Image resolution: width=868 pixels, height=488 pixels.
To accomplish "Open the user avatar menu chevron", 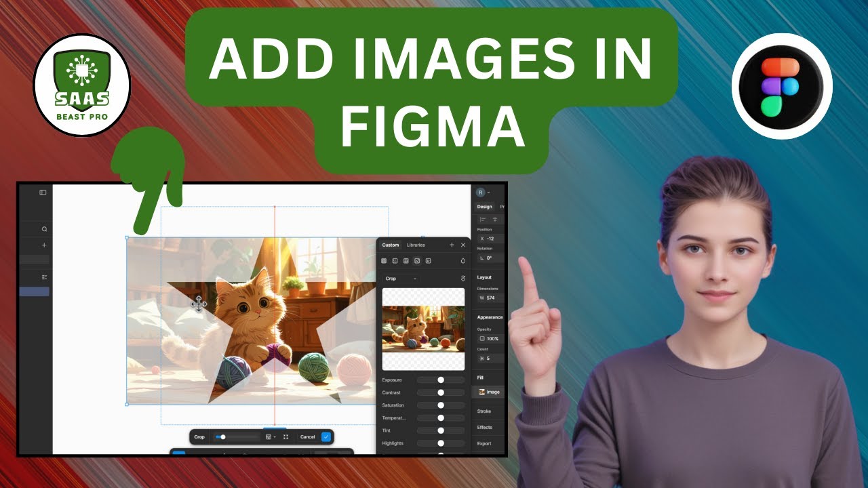I will [488, 192].
